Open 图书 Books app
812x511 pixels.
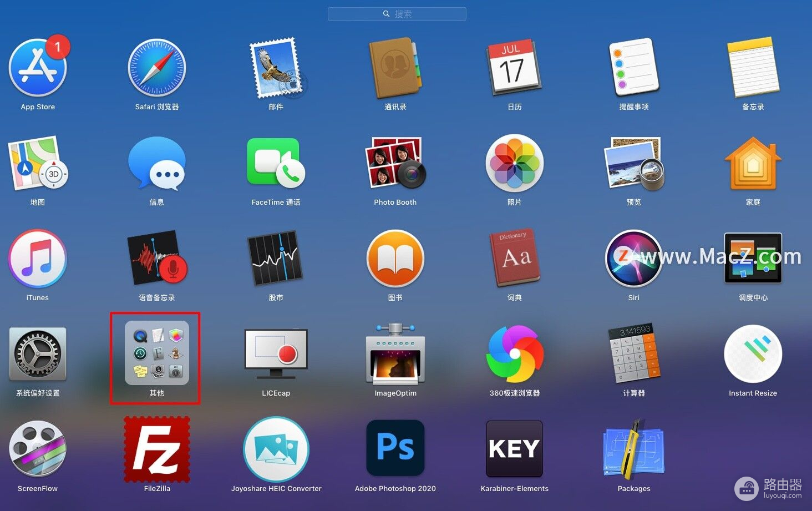point(395,259)
